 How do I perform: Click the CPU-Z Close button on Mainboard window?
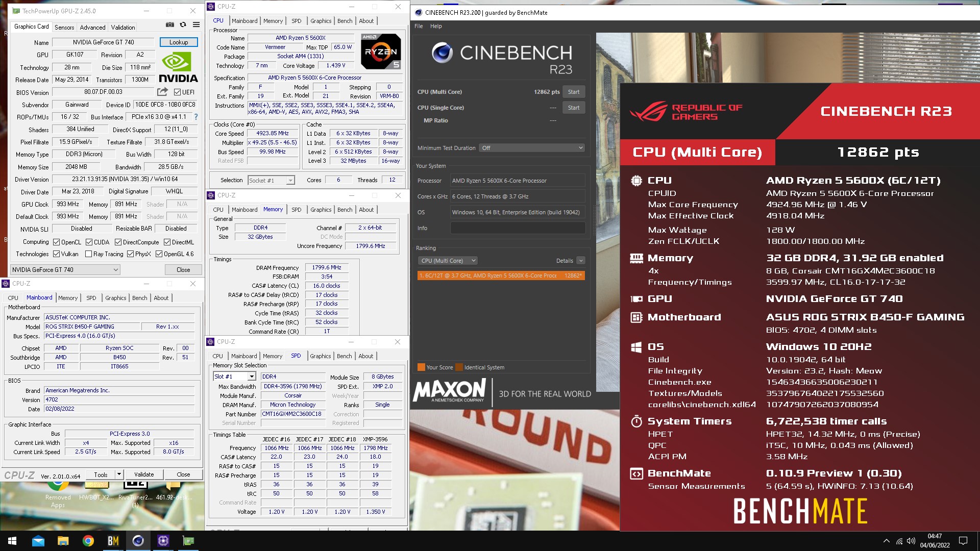pyautogui.click(x=183, y=474)
